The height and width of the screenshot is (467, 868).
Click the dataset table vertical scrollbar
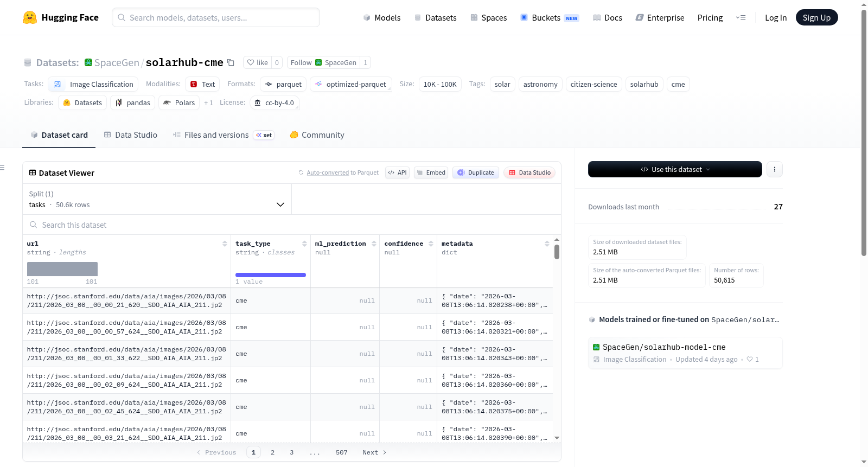click(557, 252)
